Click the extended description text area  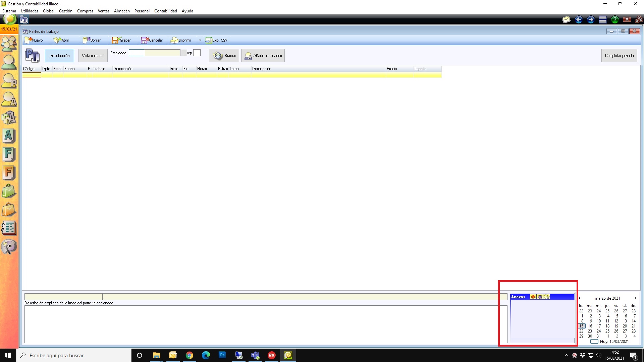point(266,324)
